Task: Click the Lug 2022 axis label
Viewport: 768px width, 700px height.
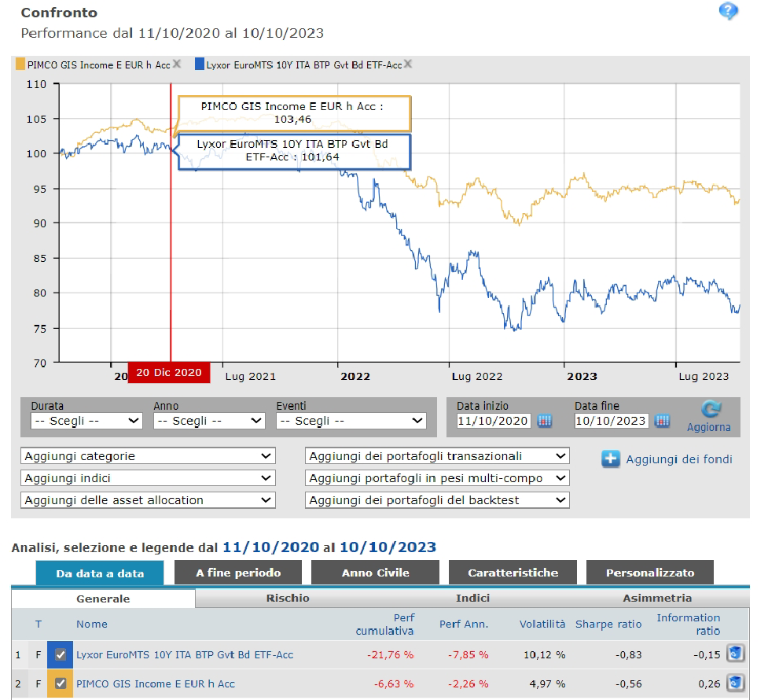Action: [477, 377]
